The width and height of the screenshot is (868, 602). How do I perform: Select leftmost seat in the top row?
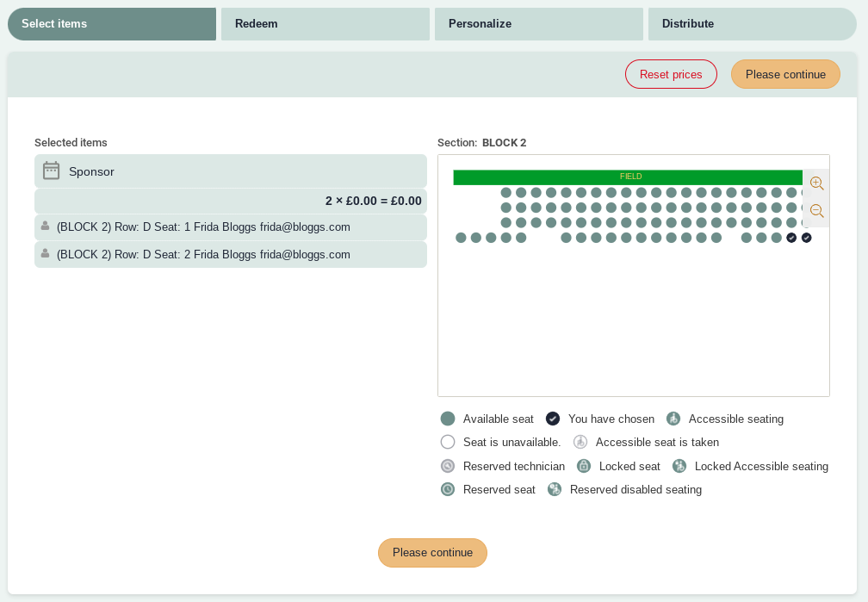coord(506,193)
